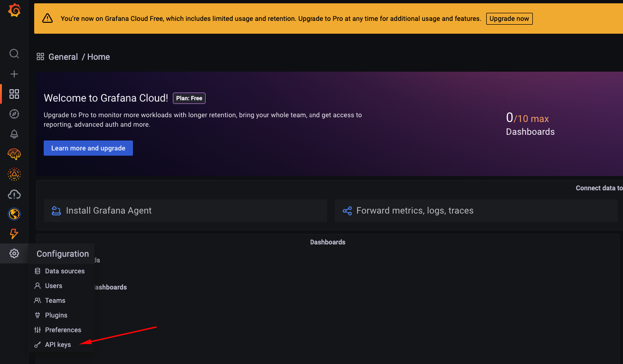
Task: Click the Connect data heading text
Action: [599, 188]
